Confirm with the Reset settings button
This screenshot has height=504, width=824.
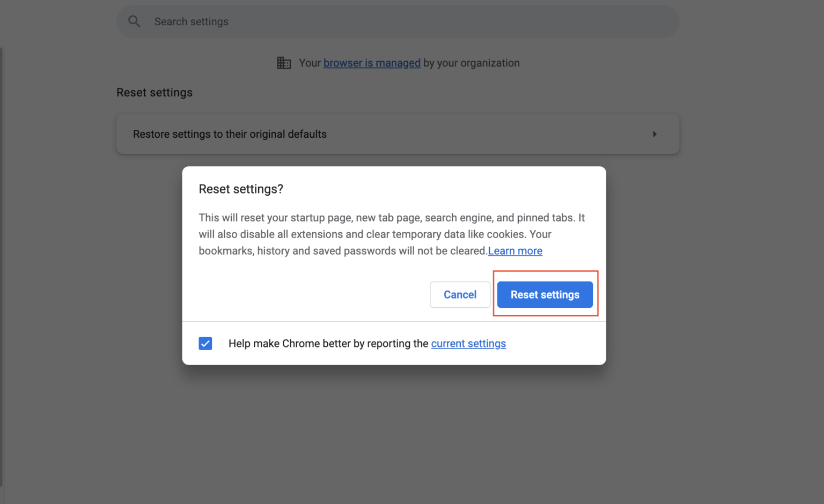545,294
